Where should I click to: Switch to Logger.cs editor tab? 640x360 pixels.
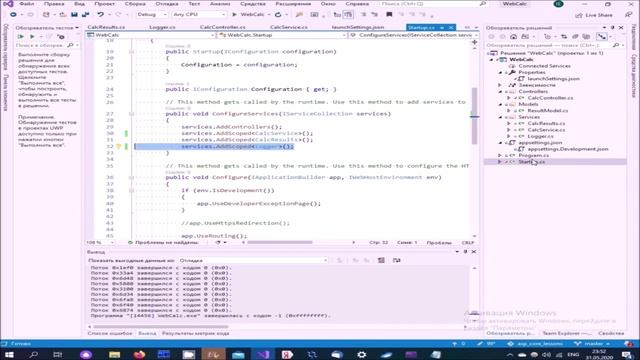(x=162, y=27)
